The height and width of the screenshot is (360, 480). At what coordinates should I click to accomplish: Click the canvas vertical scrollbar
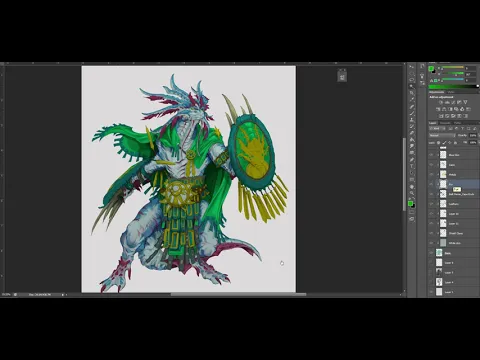[x=405, y=174]
